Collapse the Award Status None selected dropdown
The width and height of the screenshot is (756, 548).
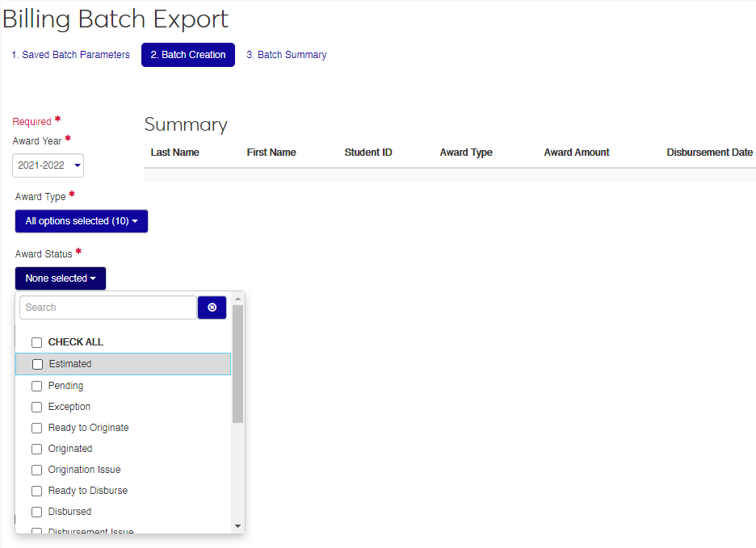click(x=60, y=278)
